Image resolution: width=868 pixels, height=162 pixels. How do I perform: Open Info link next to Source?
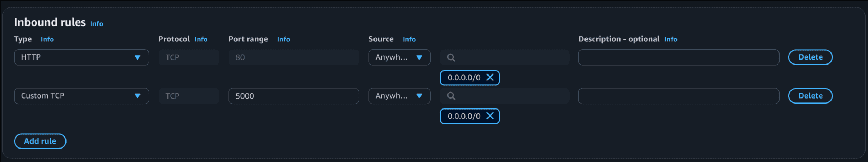click(409, 39)
